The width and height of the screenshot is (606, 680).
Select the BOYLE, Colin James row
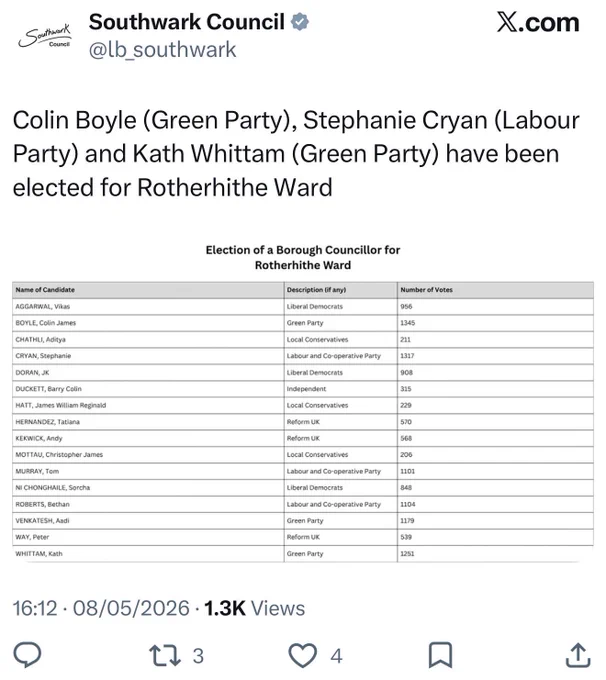tap(303, 323)
